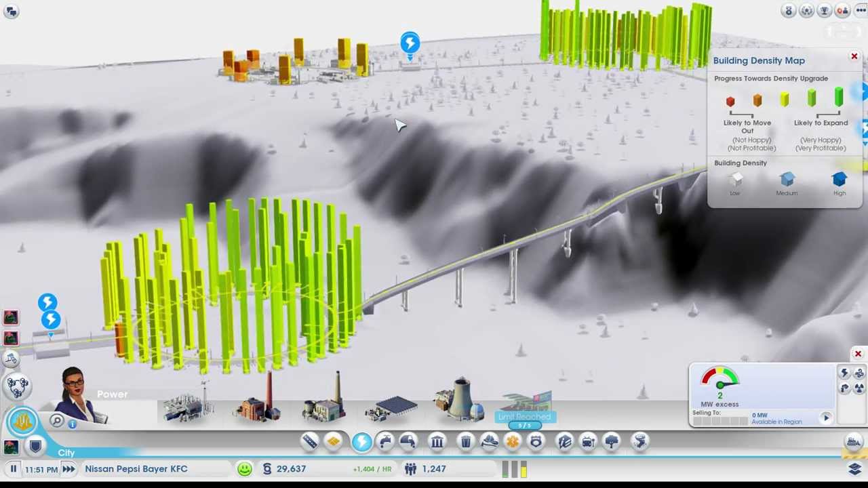Click the upper lightning bubble at left edge
The height and width of the screenshot is (488, 868).
(x=47, y=302)
